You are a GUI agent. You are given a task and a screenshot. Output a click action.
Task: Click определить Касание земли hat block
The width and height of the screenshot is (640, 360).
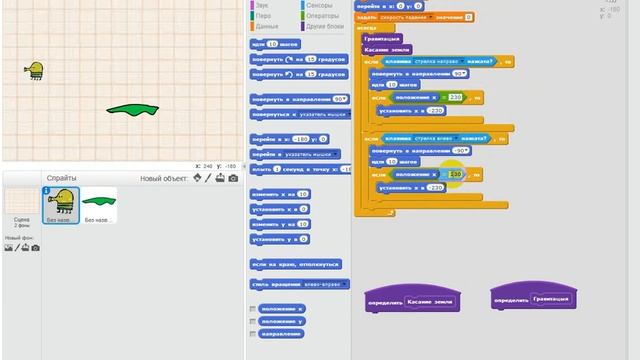click(412, 298)
